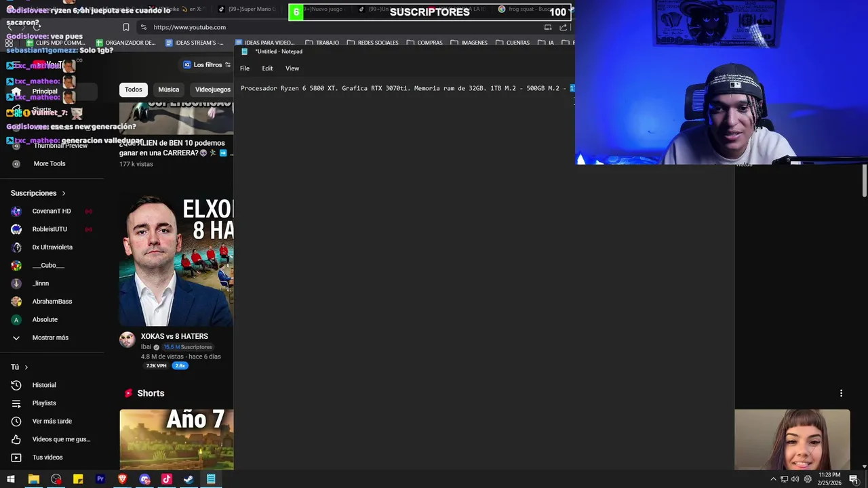Open the Notepad File menu
868x488 pixels.
point(245,68)
